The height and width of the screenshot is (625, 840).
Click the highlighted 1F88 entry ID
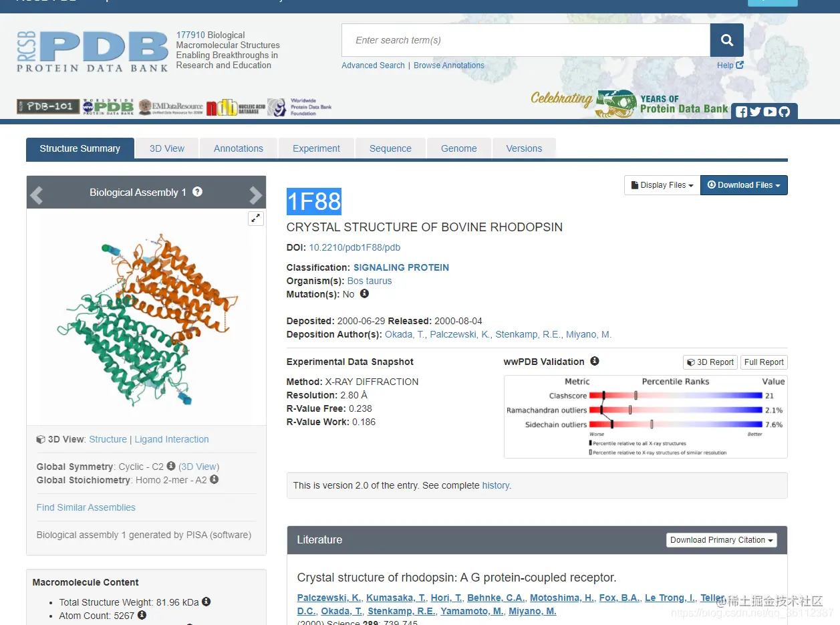click(314, 201)
